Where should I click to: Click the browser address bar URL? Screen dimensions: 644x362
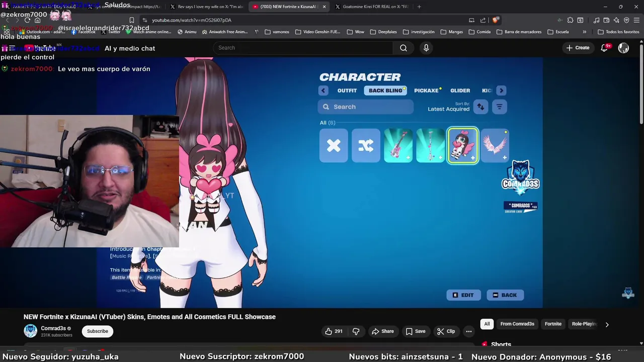point(192,20)
